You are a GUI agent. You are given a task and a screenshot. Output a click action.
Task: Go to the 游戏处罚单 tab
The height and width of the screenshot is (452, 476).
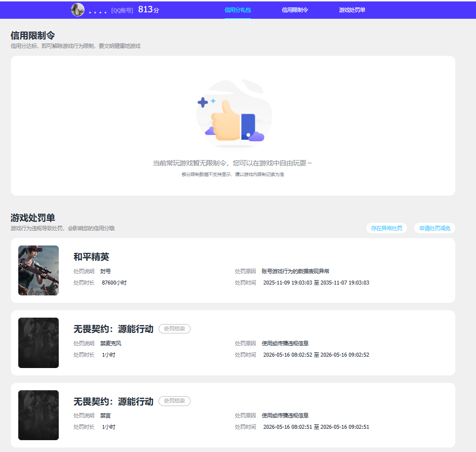(352, 10)
